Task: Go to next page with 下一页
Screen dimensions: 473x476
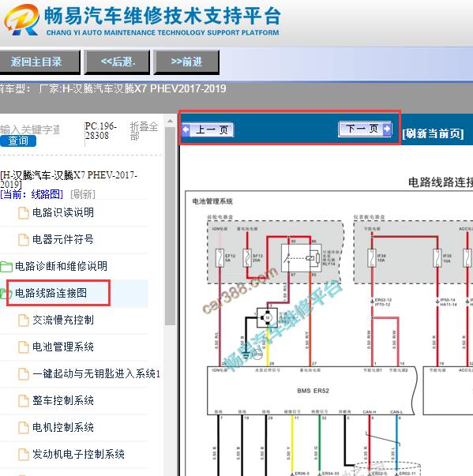Action: click(x=365, y=129)
